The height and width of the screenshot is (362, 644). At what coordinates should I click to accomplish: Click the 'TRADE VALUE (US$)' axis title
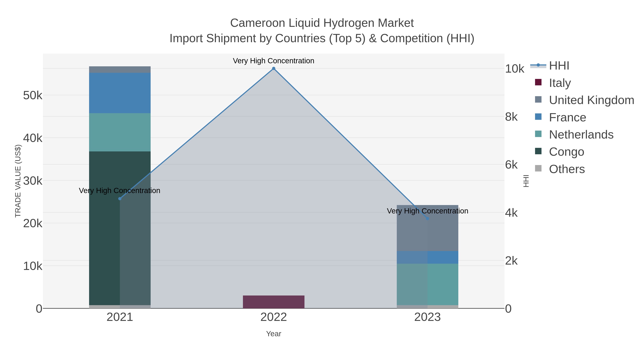coord(18,181)
